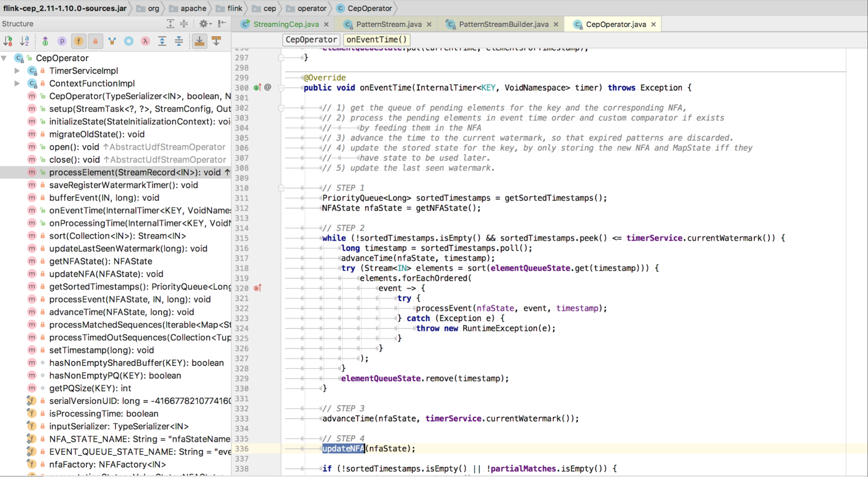868x477 pixels.
Task: Expand the TimerServiceImpl tree node
Action: coord(17,71)
